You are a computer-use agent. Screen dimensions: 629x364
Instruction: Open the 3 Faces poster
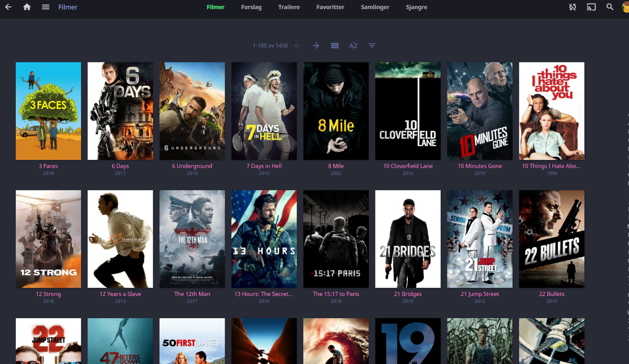[48, 111]
